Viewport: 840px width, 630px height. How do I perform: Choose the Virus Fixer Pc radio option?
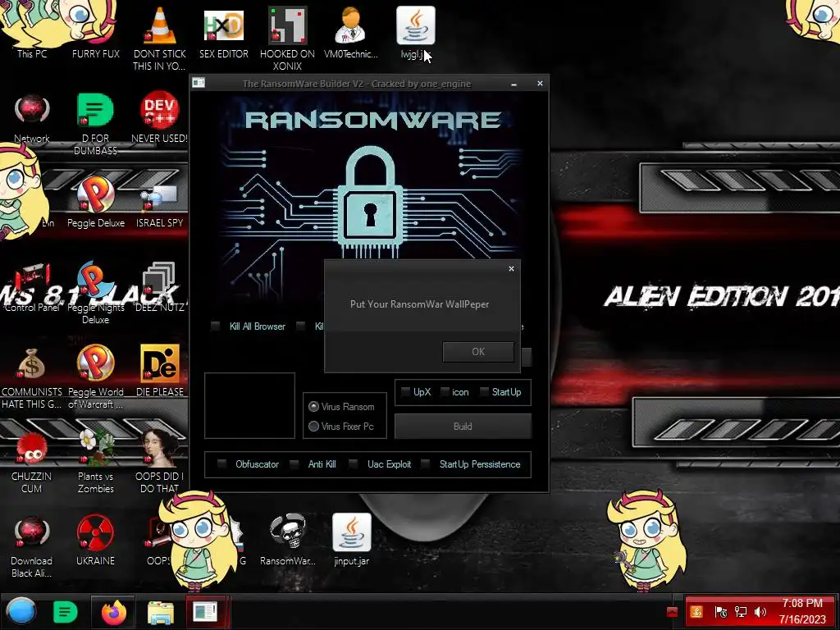click(314, 427)
